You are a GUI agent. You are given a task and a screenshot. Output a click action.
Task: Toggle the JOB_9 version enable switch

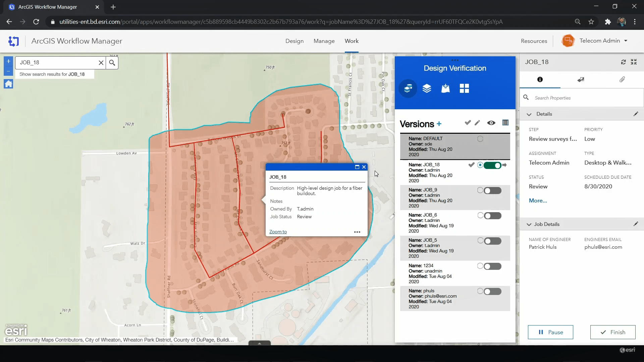[x=492, y=190]
